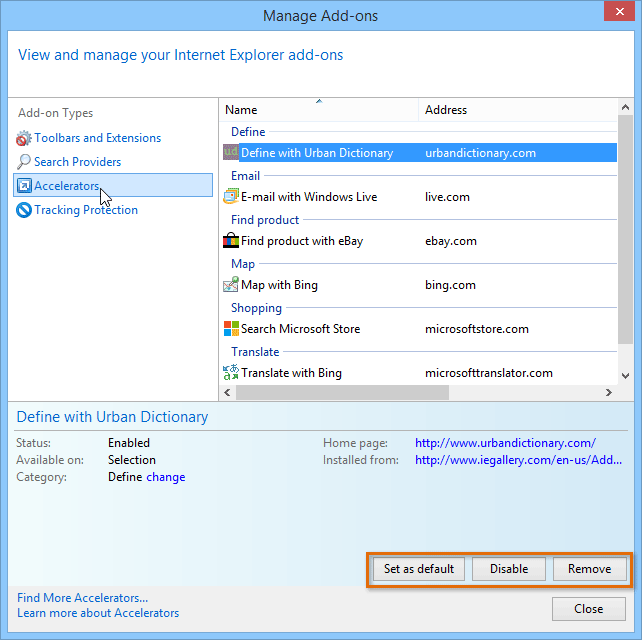This screenshot has width=642, height=640.
Task: Select Translate with Bing row
Action: 420,373
